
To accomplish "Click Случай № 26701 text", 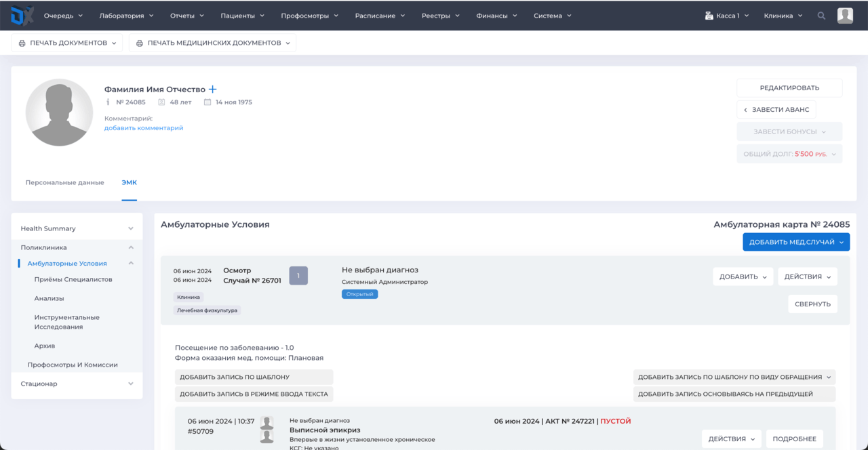I will click(x=252, y=281).
